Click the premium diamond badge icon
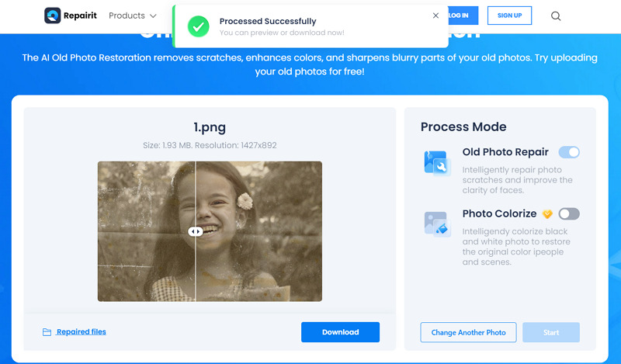The image size is (621, 364). coord(547,214)
